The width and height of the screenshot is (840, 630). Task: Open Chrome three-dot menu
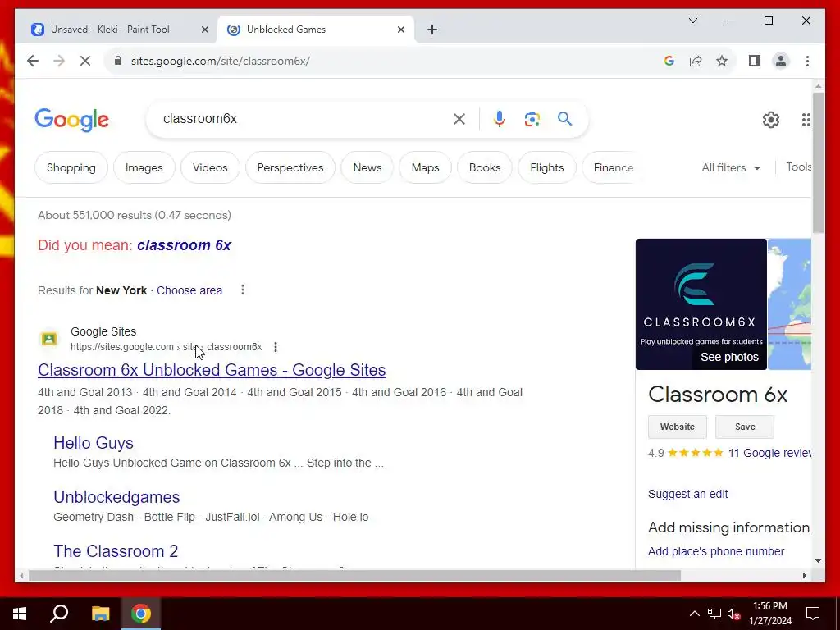[x=807, y=61]
